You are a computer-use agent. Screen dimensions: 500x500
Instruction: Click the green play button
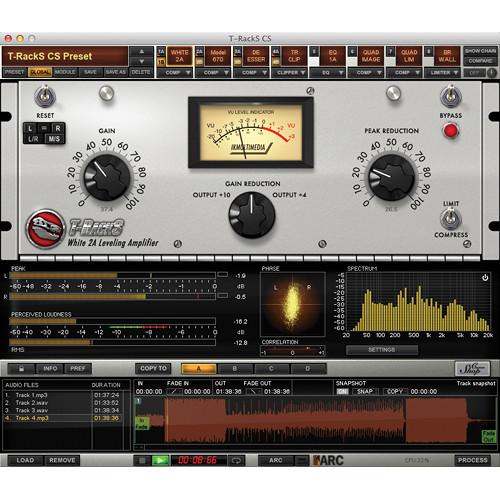160,460
